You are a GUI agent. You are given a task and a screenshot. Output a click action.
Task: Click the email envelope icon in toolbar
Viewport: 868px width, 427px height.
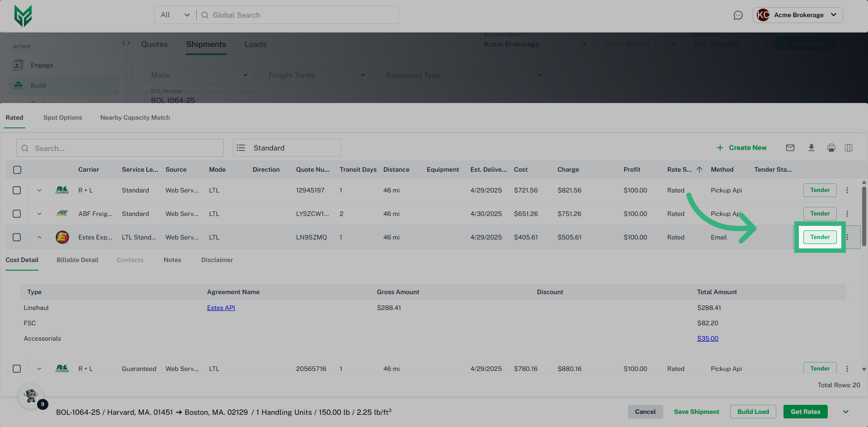(790, 148)
